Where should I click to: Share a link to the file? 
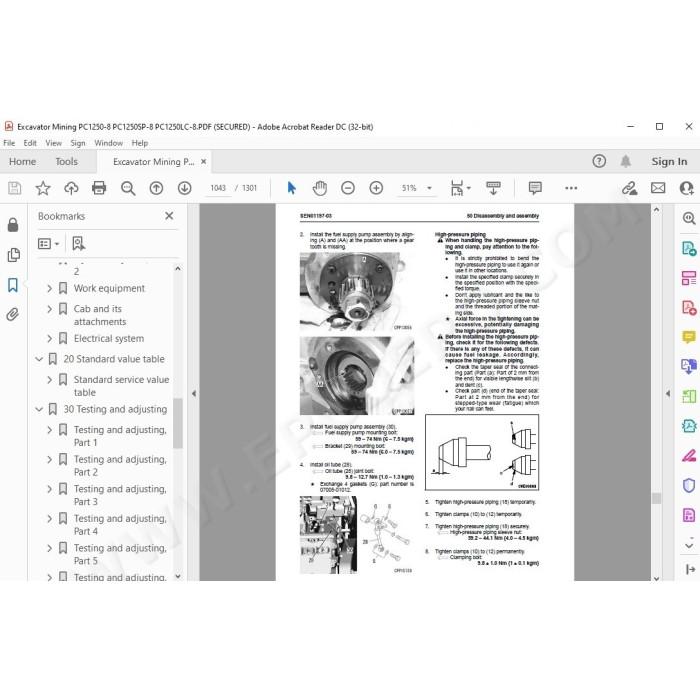629,188
